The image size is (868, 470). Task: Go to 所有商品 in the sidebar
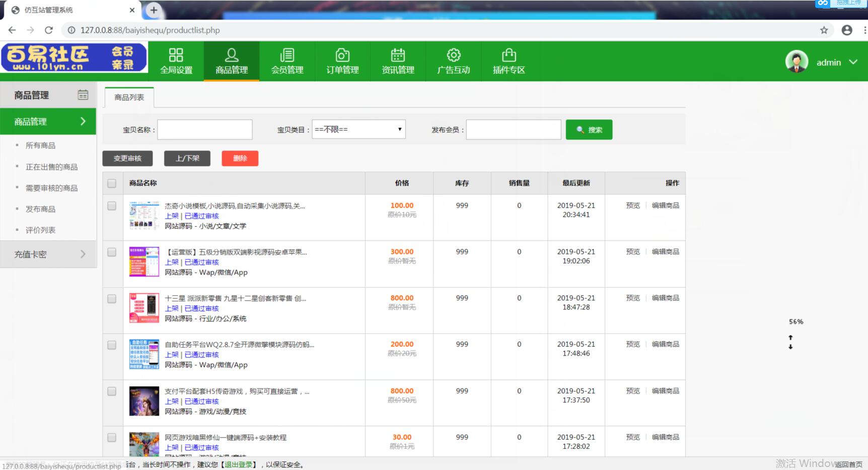[x=40, y=146]
